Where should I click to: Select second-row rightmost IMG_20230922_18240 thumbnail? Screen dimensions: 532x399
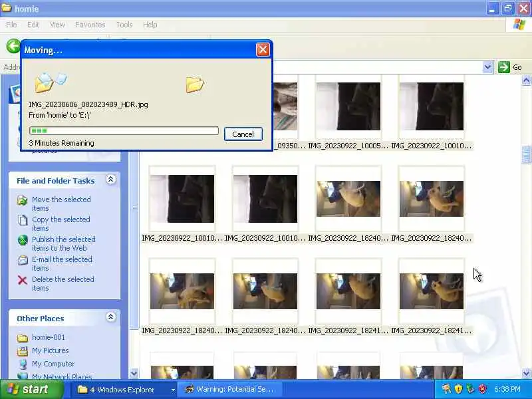coord(432,199)
